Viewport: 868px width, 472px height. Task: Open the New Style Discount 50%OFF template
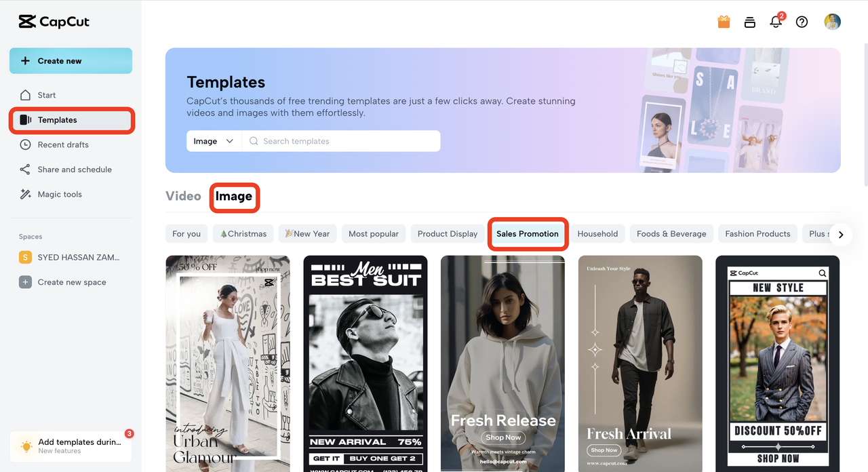778,363
